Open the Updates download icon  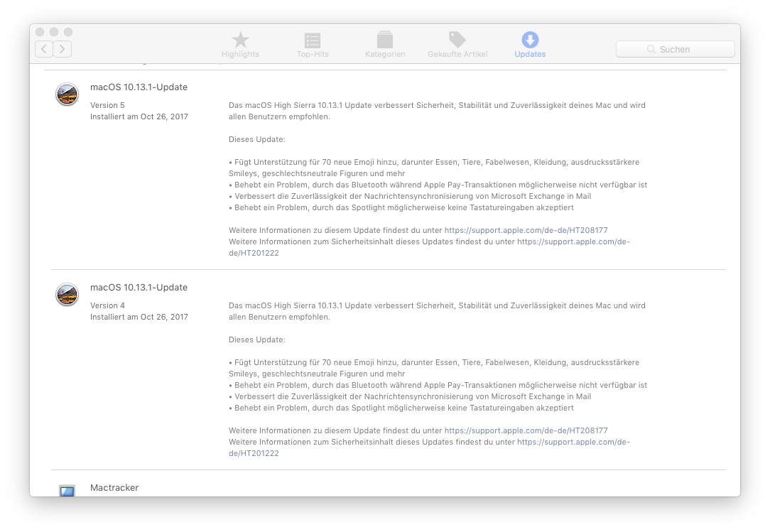pyautogui.click(x=530, y=40)
